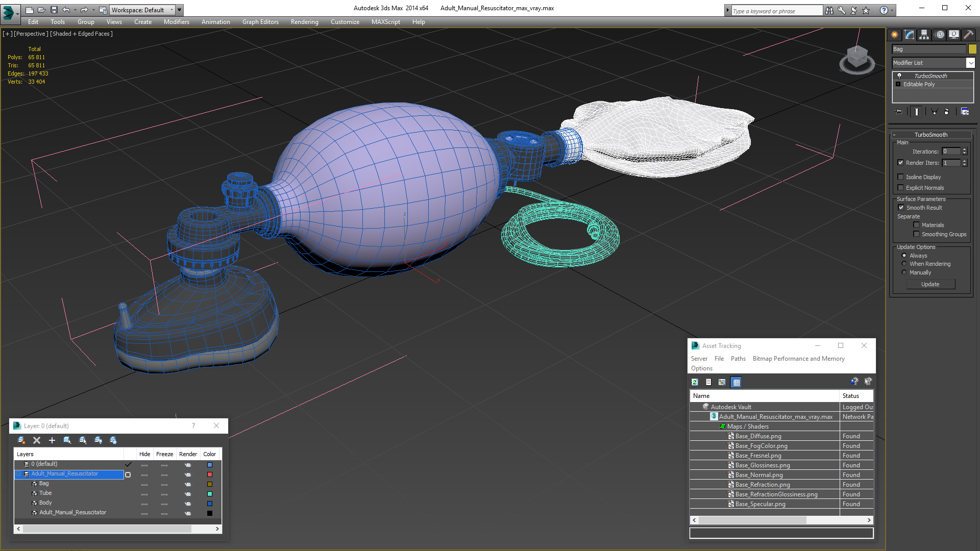
Task: Enable Separate by Materials checkbox
Action: coord(916,225)
